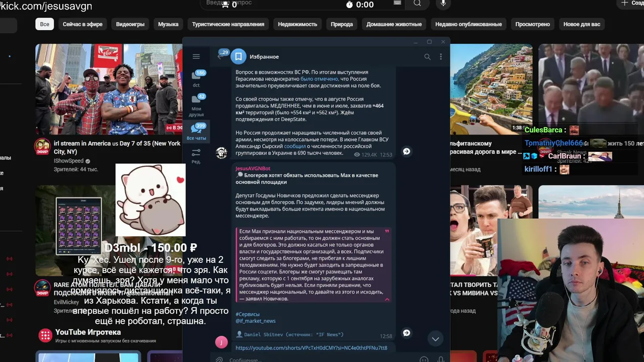Select the Все filter chip on YouTube
This screenshot has width=644, height=362.
tap(45, 24)
